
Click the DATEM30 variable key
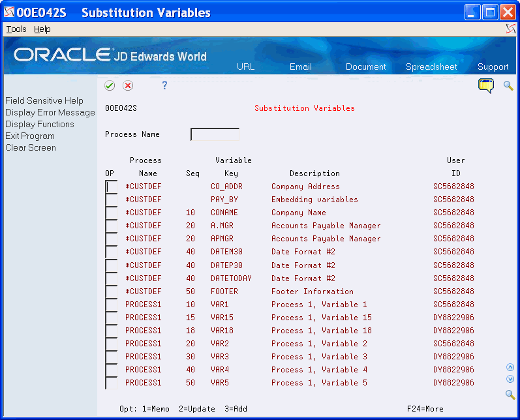(226, 252)
